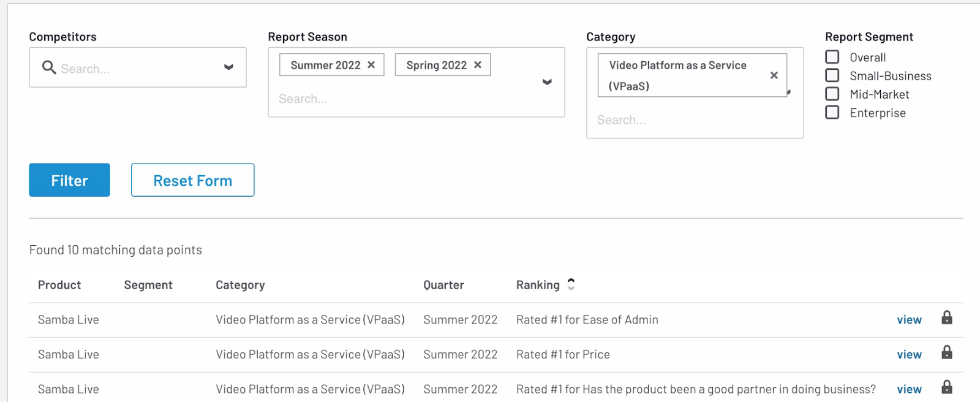Screen dimensions: 980x402
Task: Expand the Competitors dropdown arrow
Action: pos(228,67)
